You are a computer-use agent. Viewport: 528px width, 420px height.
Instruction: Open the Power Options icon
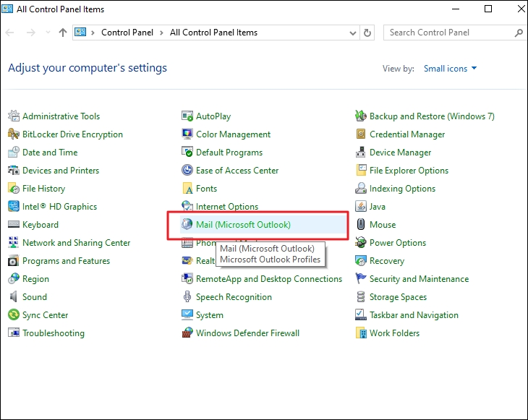pyautogui.click(x=361, y=243)
